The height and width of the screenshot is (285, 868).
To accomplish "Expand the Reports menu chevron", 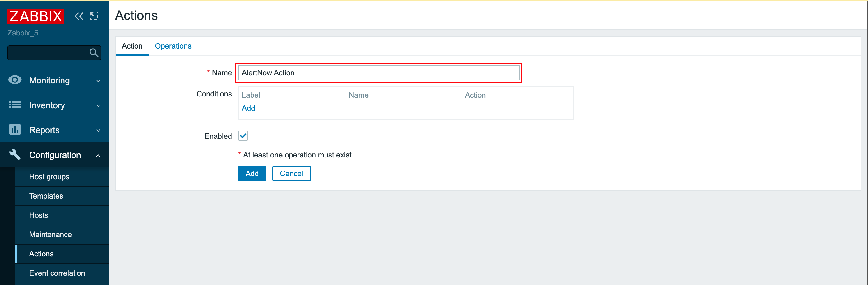I will coord(98,131).
